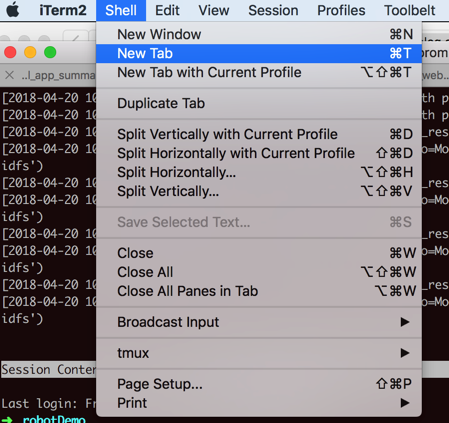Image resolution: width=449 pixels, height=423 pixels.
Task: Select Duplicate Tab
Action: click(259, 103)
